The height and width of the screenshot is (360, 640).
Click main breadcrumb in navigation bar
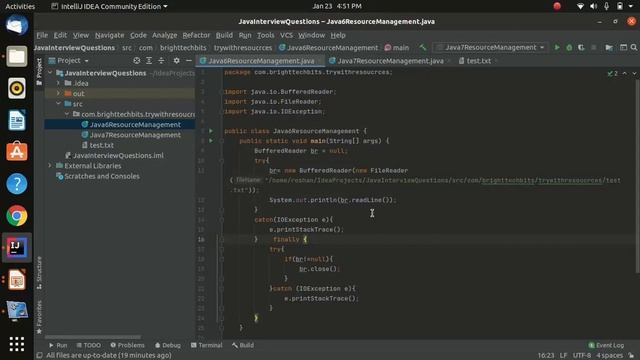[397, 48]
